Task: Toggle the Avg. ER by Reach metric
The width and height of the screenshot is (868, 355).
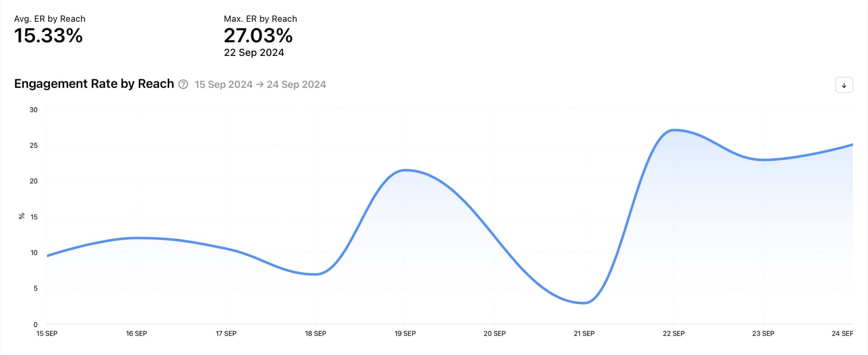Action: [x=49, y=18]
